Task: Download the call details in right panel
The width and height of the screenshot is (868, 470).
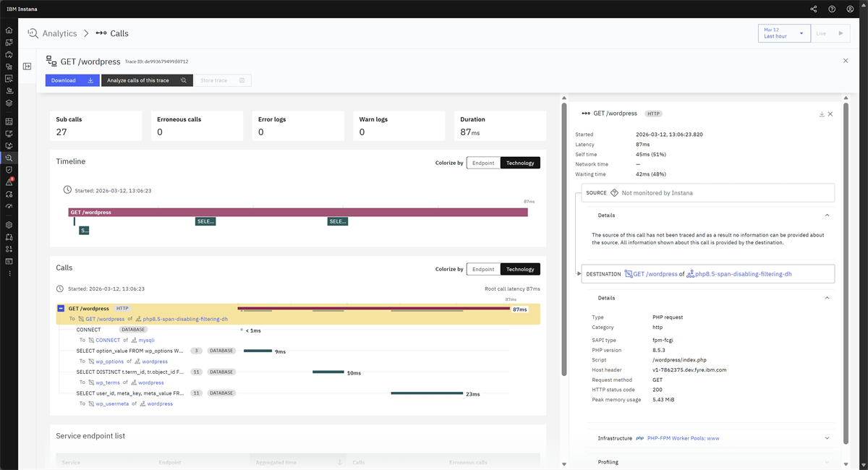Action: [x=822, y=114]
